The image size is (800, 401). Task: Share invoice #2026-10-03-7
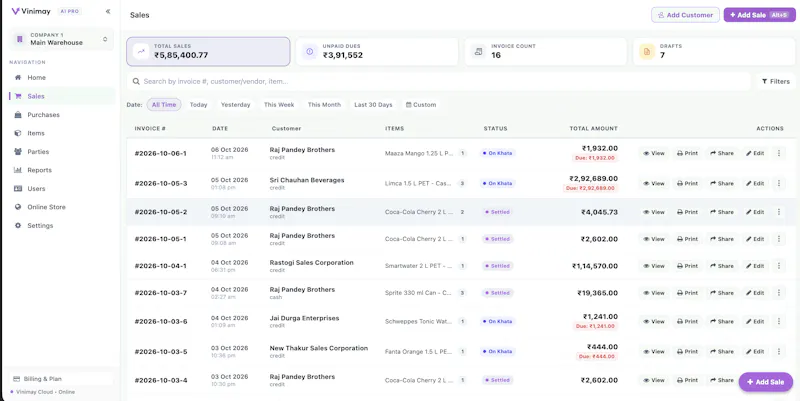tap(721, 293)
